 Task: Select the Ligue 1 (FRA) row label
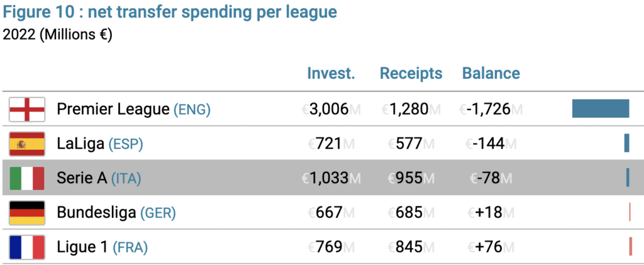click(102, 247)
